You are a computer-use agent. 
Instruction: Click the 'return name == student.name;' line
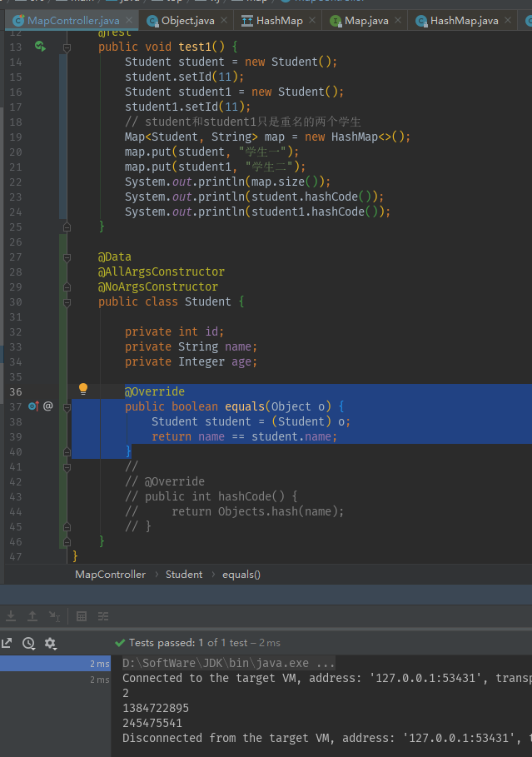244,436
